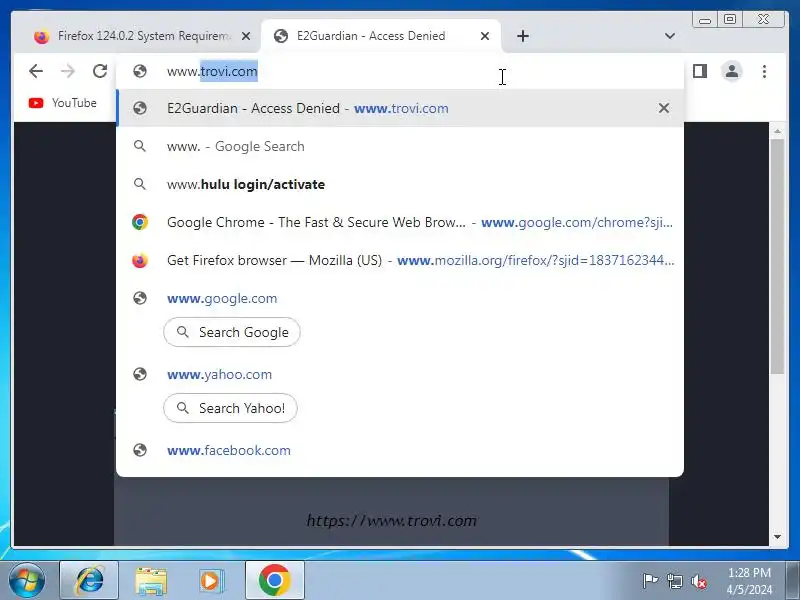Open the Chrome side panel icon

click(x=700, y=71)
